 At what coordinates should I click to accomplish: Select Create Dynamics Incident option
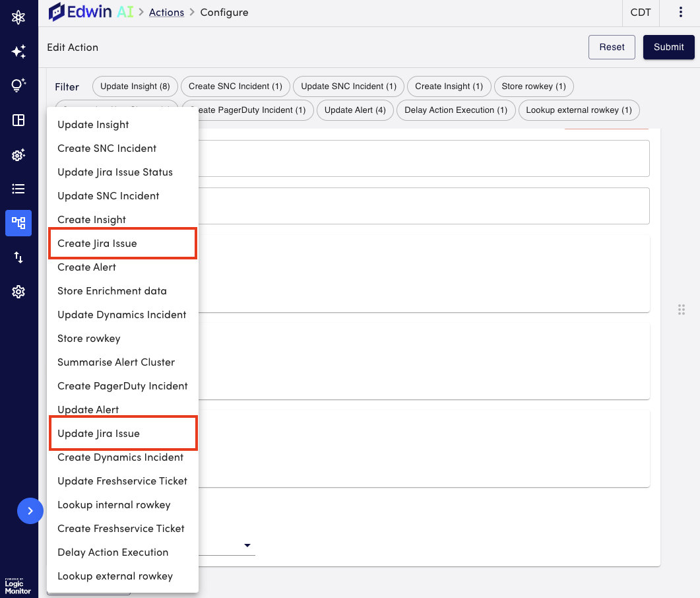tap(122, 457)
